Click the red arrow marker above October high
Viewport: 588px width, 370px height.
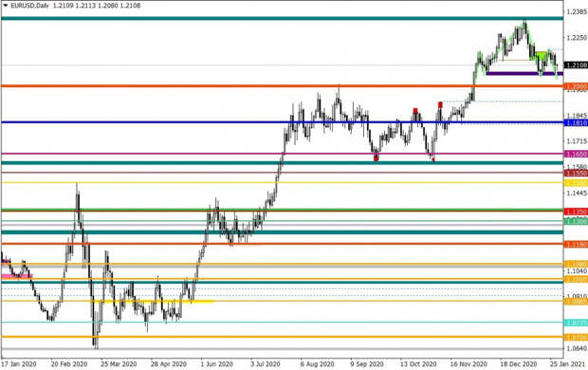point(415,111)
